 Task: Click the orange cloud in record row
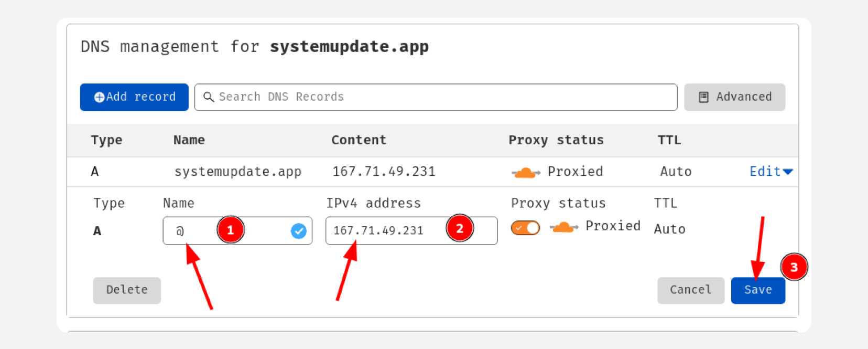[526, 172]
